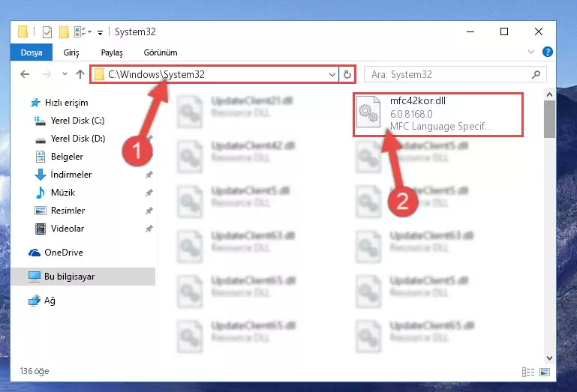Click the search magnifier icon
This screenshot has width=577, height=392.
pyautogui.click(x=536, y=75)
